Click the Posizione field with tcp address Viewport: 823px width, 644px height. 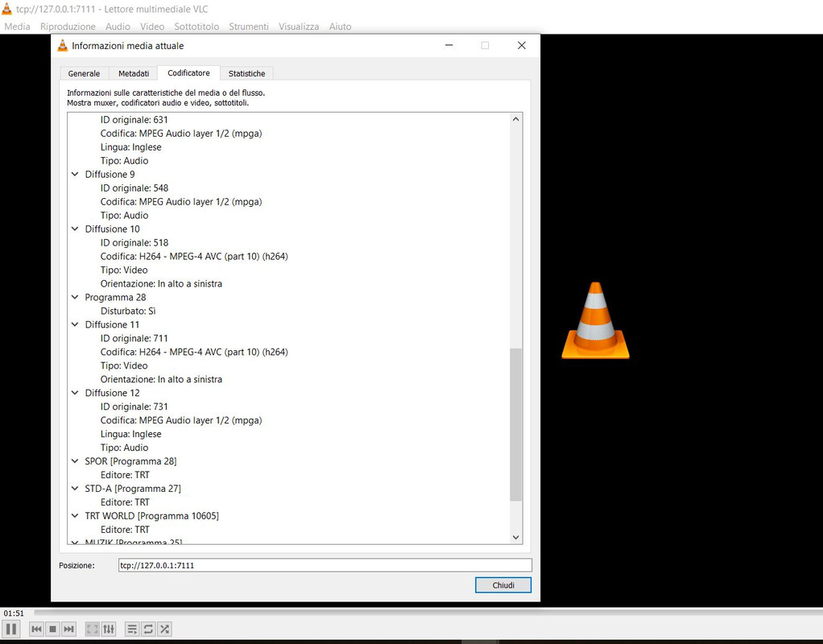(325, 565)
